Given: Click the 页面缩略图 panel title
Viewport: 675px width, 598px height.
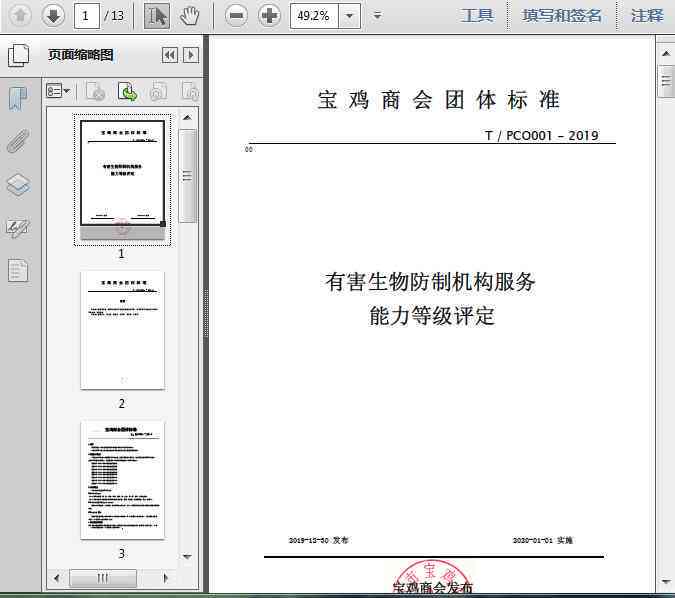Looking at the screenshot, I should click(81, 55).
